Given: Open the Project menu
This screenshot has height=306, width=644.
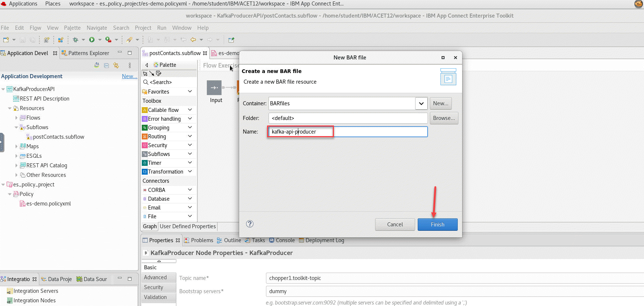Looking at the screenshot, I should pos(143,28).
